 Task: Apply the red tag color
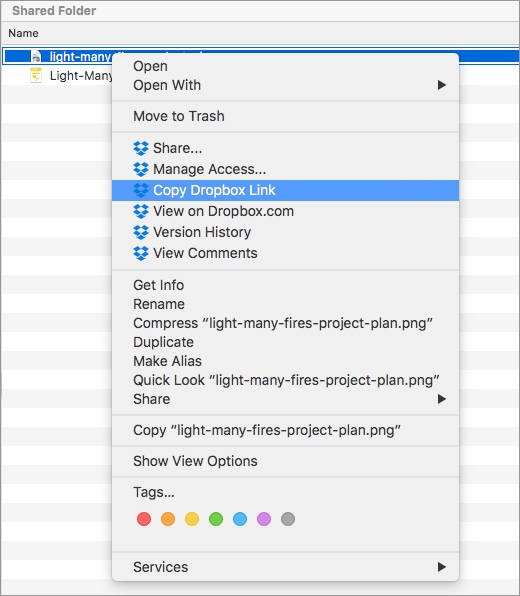[144, 519]
